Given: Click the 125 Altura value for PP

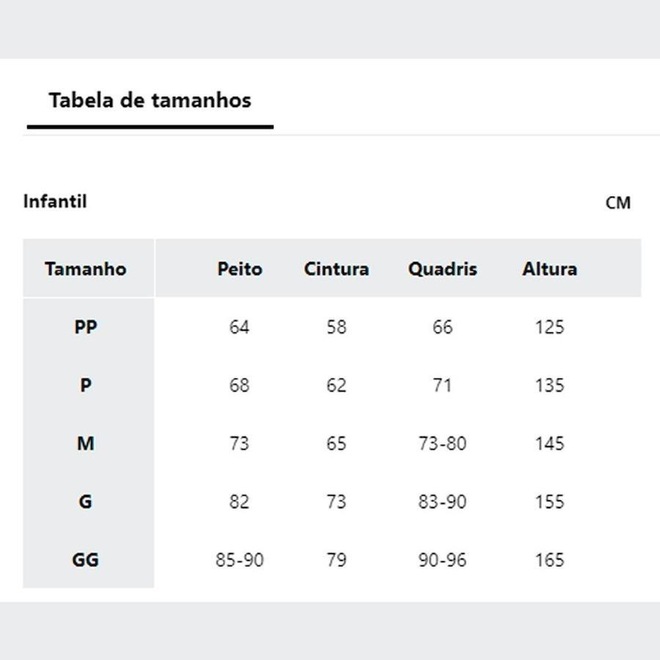Looking at the screenshot, I should pos(549,327).
